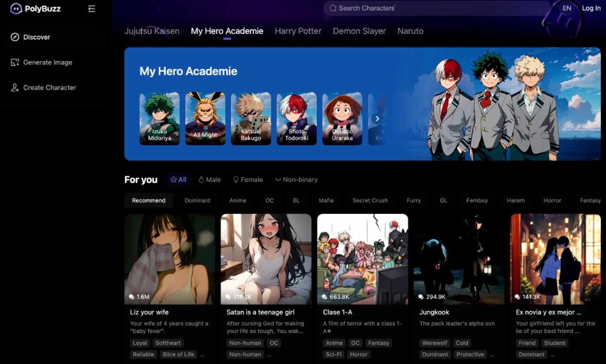Collapse the sidebar using the panel icon
606x364 pixels.
[x=92, y=9]
